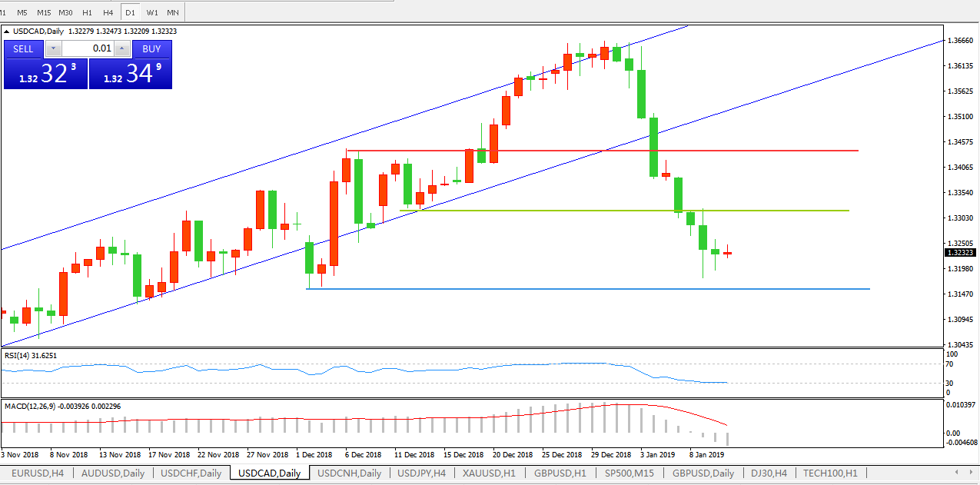Open the SP500,M15 chart tab

[630, 473]
